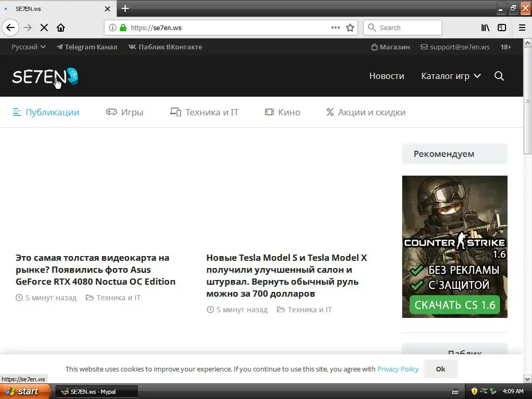Open the Telegram Канал link
This screenshot has height=399, width=532.
coord(87,47)
